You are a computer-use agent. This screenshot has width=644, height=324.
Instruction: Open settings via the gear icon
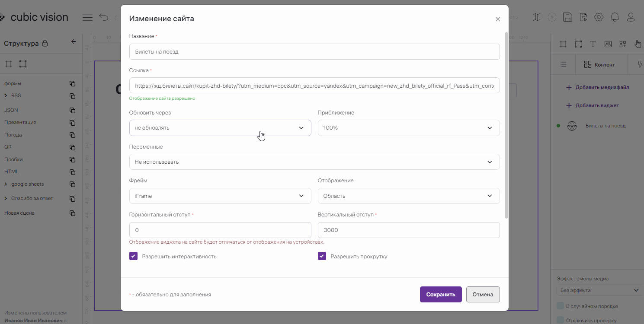(599, 17)
